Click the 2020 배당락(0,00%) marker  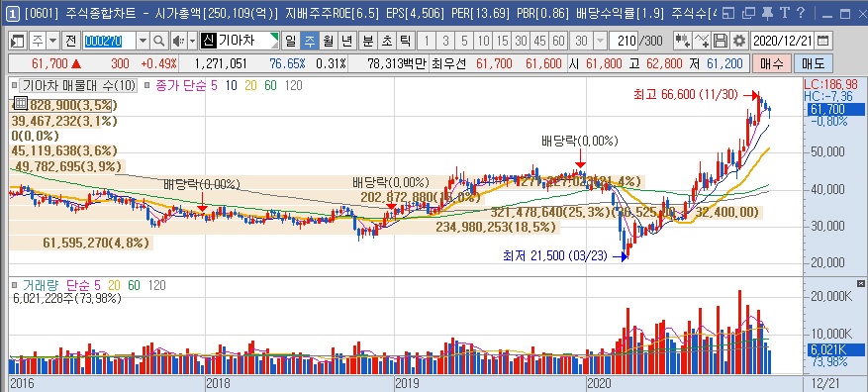579,142
